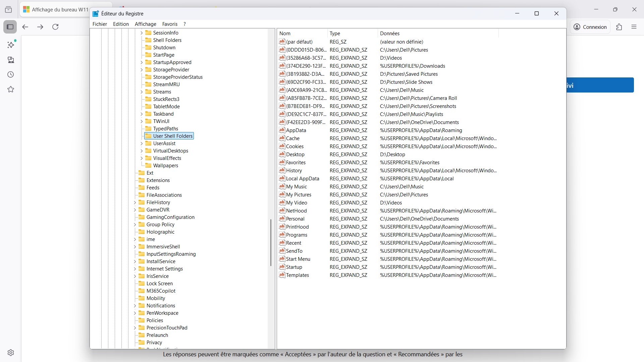Open the synced tabs sidebar icon
644x362 pixels.
(x=11, y=60)
